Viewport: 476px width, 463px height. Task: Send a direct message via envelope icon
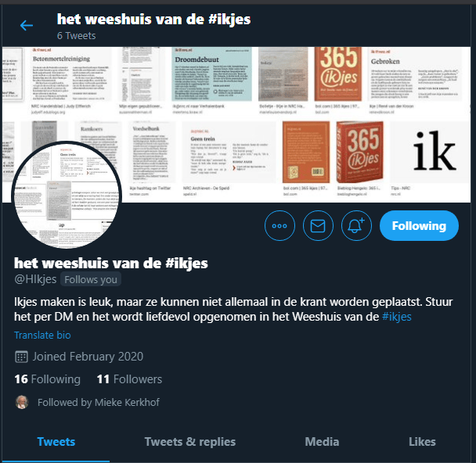[318, 226]
